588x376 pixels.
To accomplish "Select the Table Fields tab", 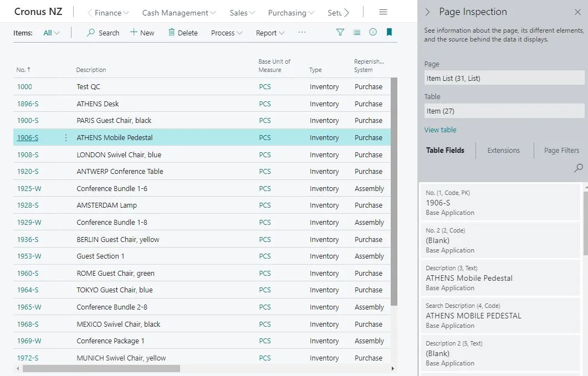I will tap(445, 150).
